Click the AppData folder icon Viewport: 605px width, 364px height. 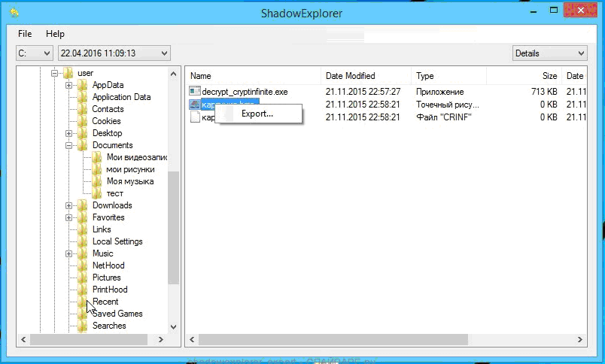tap(82, 85)
